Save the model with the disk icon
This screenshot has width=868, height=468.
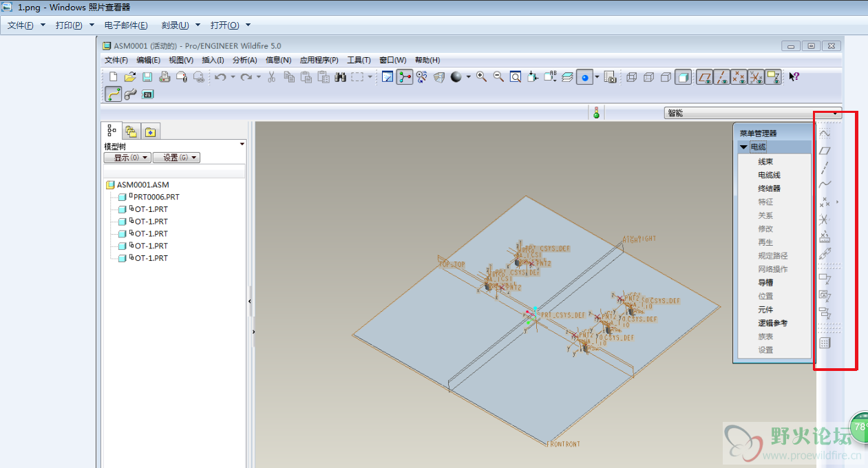pyautogui.click(x=147, y=77)
